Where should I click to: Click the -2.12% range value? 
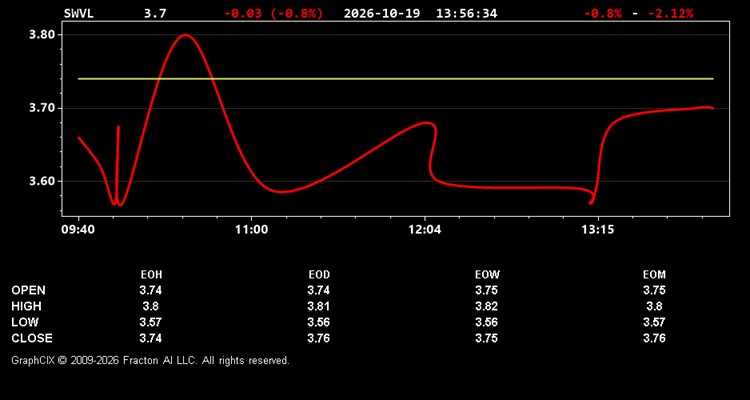[x=670, y=13]
